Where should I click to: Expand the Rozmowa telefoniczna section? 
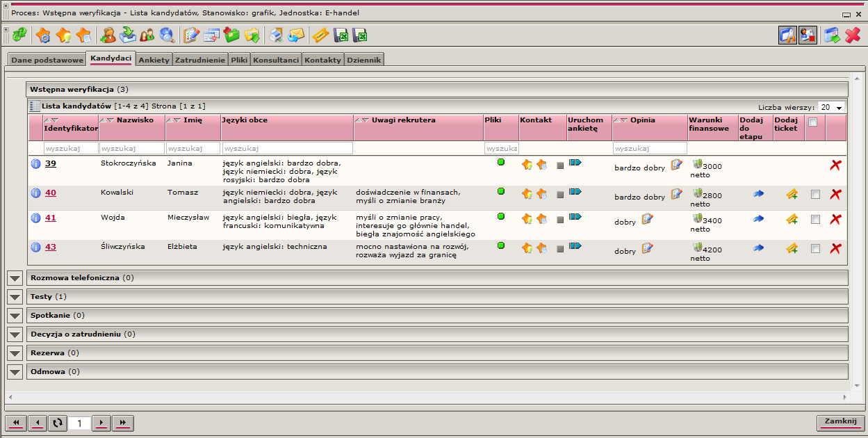tap(15, 278)
